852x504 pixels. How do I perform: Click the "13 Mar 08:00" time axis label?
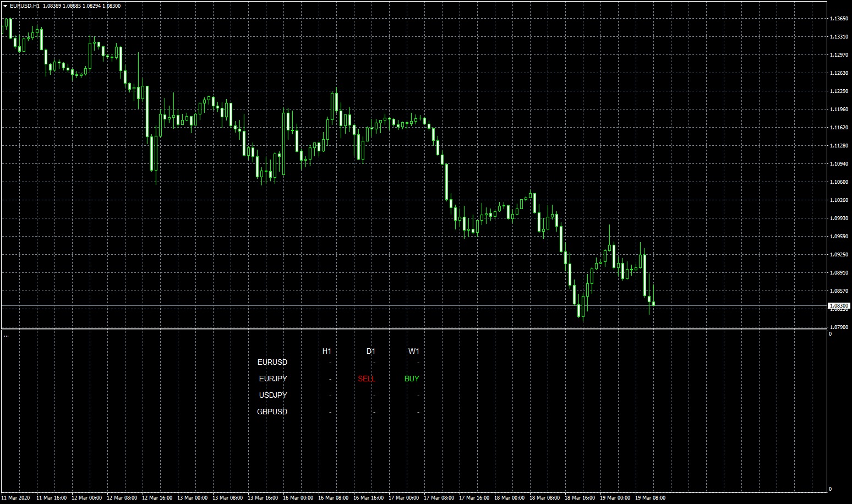click(x=227, y=498)
